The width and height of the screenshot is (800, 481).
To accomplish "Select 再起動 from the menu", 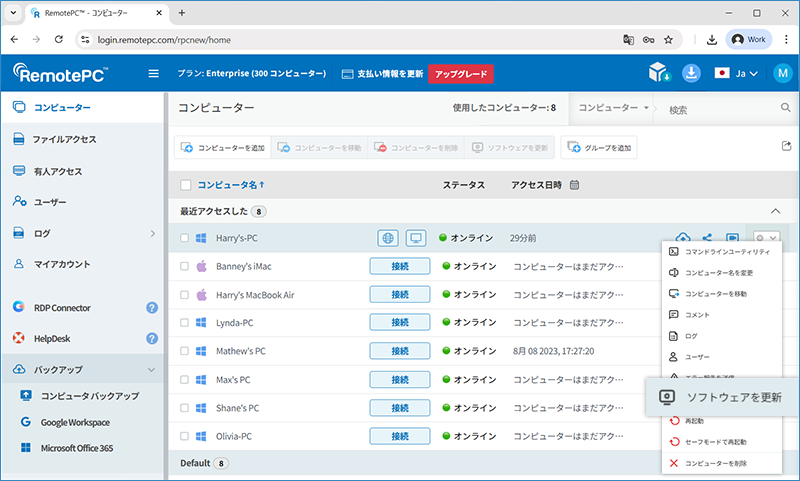I will click(x=722, y=421).
